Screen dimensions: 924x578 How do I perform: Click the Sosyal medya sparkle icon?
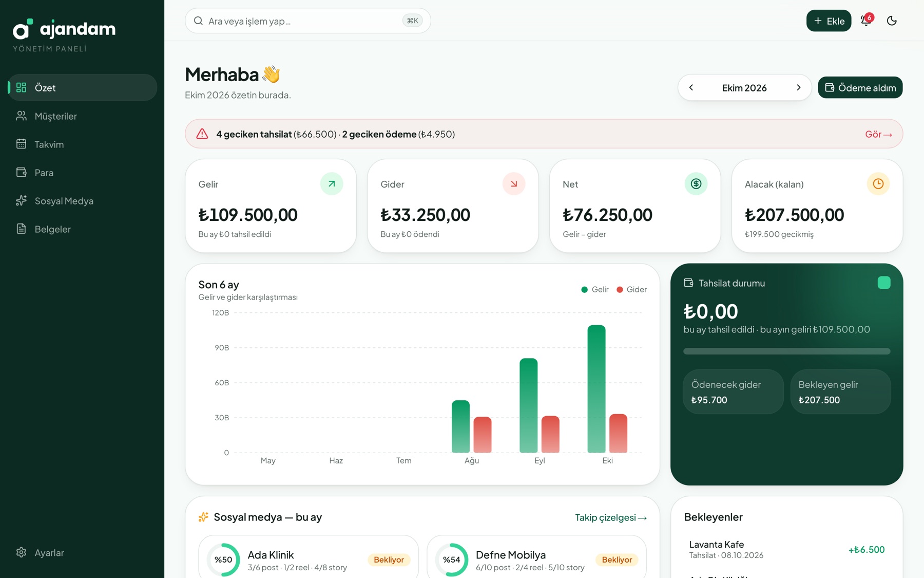pos(203,517)
